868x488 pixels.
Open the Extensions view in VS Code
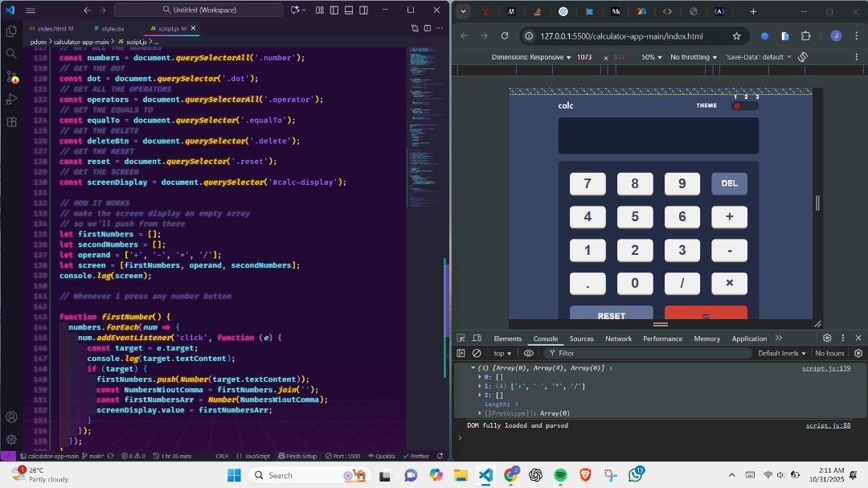11,122
